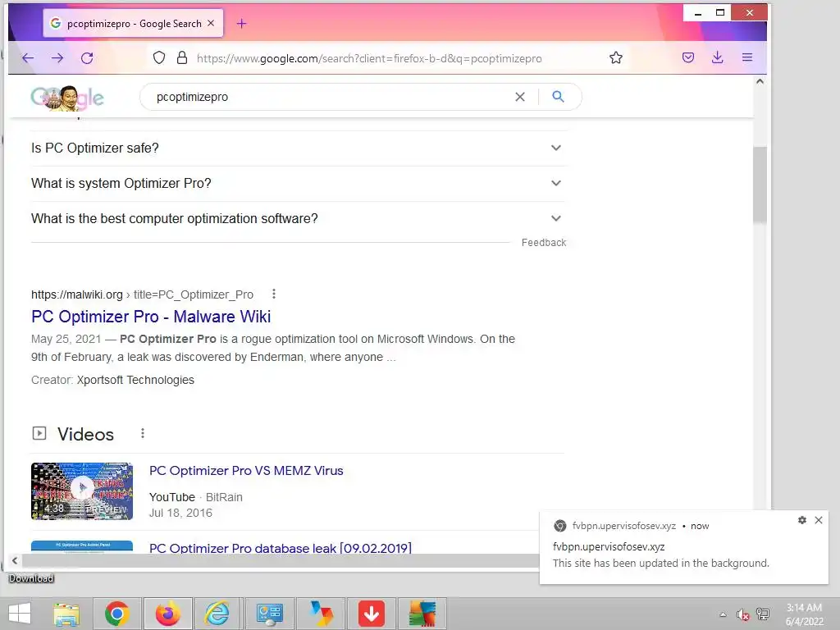Expand "What is the best computer optimization software?"

299,218
